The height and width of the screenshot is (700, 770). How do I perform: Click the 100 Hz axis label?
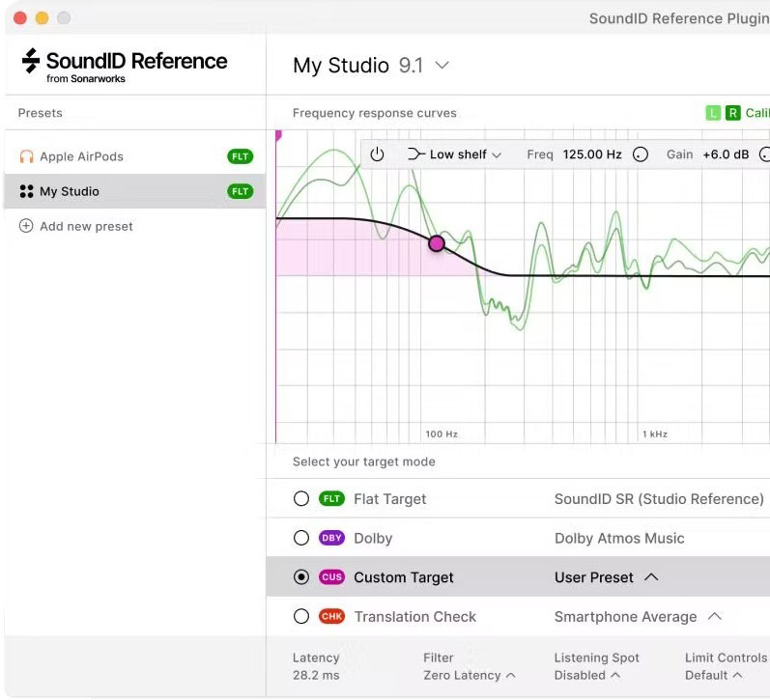(x=442, y=434)
